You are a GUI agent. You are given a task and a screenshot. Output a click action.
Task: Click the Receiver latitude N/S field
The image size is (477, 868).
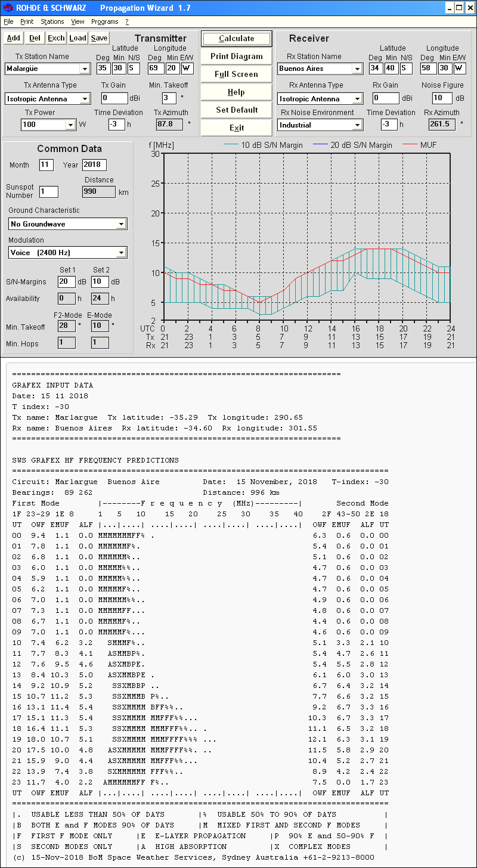pos(406,69)
